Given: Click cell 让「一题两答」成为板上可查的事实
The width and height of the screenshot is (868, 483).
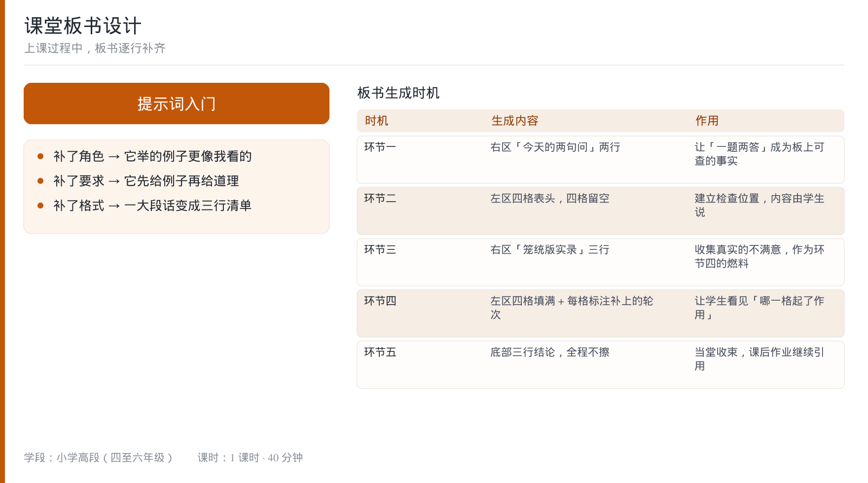Looking at the screenshot, I should point(759,154).
